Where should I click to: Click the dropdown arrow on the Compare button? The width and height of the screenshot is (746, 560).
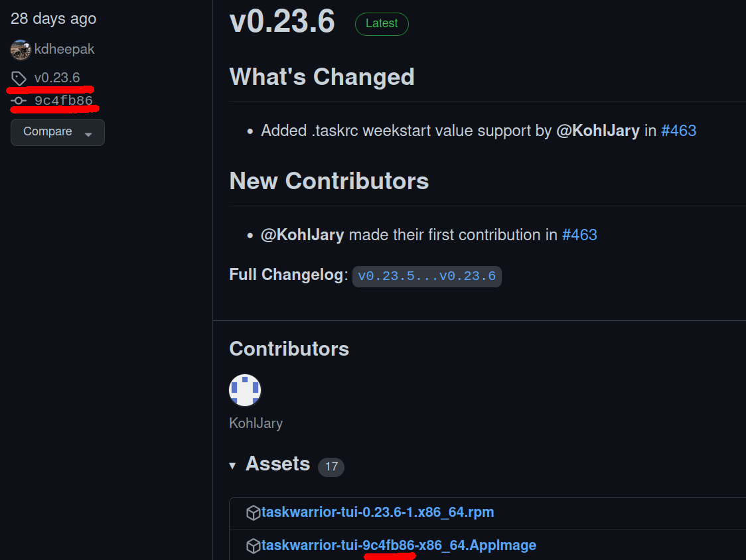[87, 133]
